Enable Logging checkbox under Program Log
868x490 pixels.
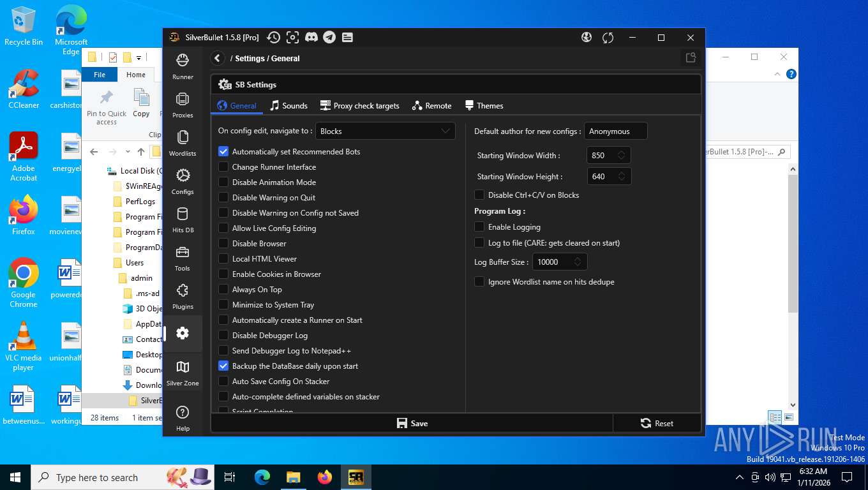[479, 227]
